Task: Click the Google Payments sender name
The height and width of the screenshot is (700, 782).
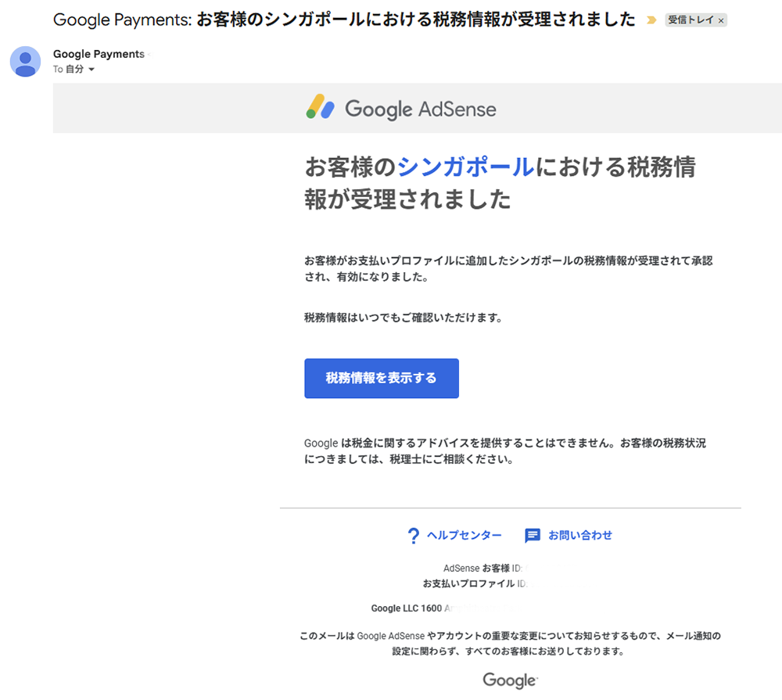Action: [x=99, y=54]
